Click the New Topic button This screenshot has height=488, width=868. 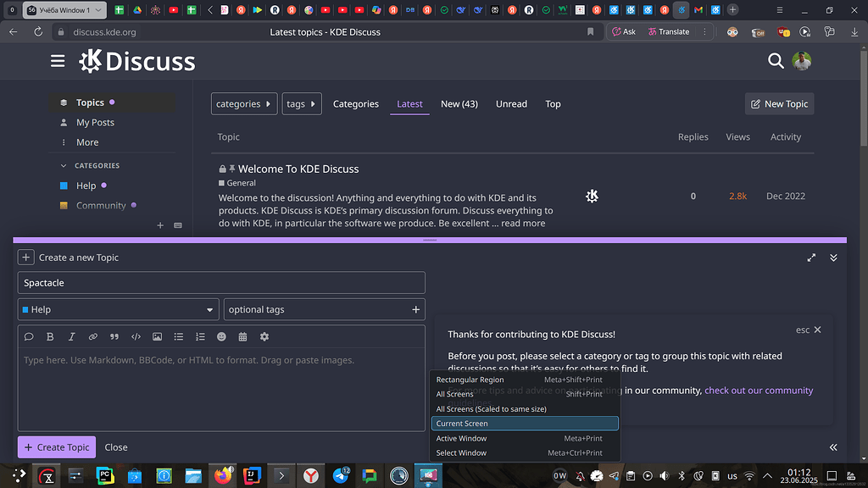pos(778,103)
